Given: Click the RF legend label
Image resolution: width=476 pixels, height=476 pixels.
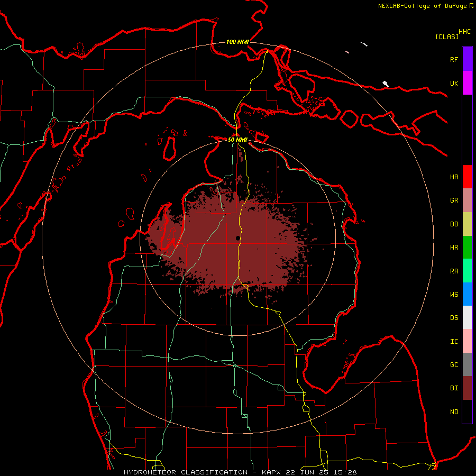Looking at the screenshot, I should coord(454,59).
